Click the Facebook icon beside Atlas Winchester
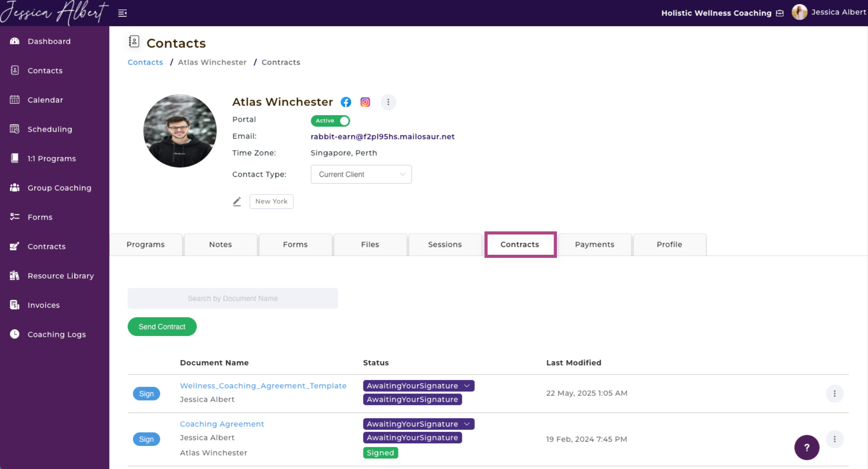 pyautogui.click(x=346, y=102)
